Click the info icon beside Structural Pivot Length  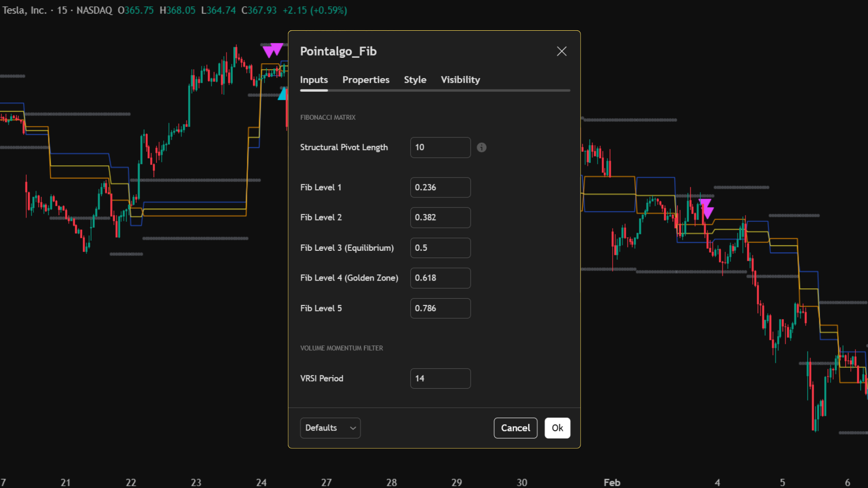(x=481, y=147)
